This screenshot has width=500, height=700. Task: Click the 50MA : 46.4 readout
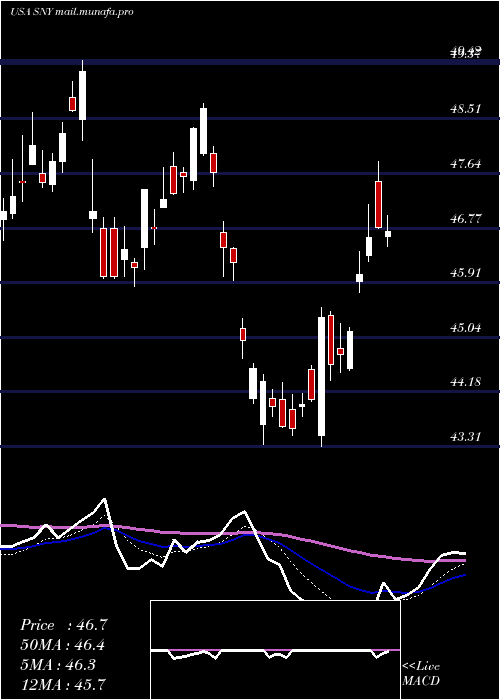point(63,645)
